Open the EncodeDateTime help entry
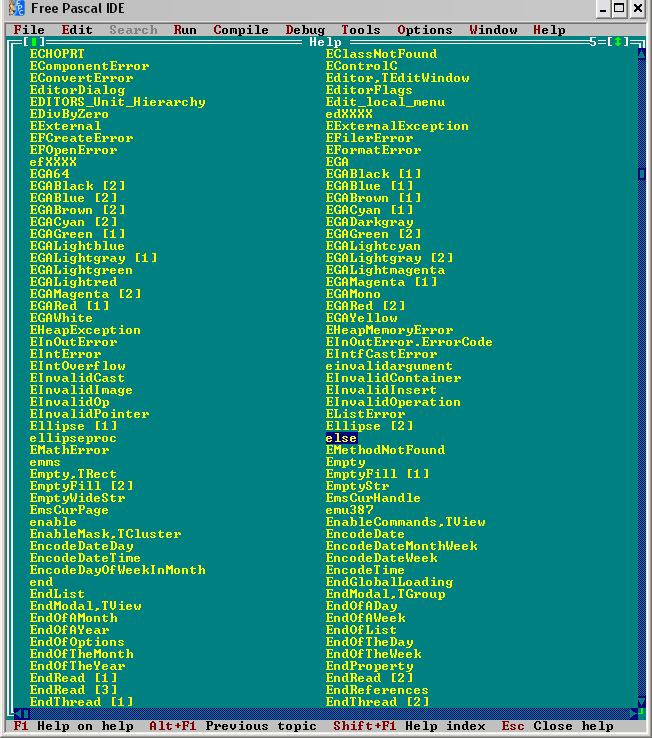This screenshot has width=652, height=738. point(85,558)
